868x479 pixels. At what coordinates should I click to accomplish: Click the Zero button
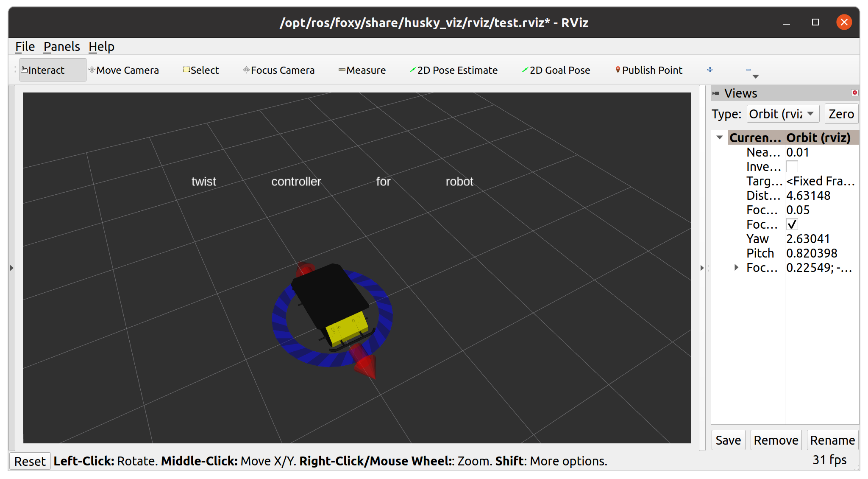point(841,114)
